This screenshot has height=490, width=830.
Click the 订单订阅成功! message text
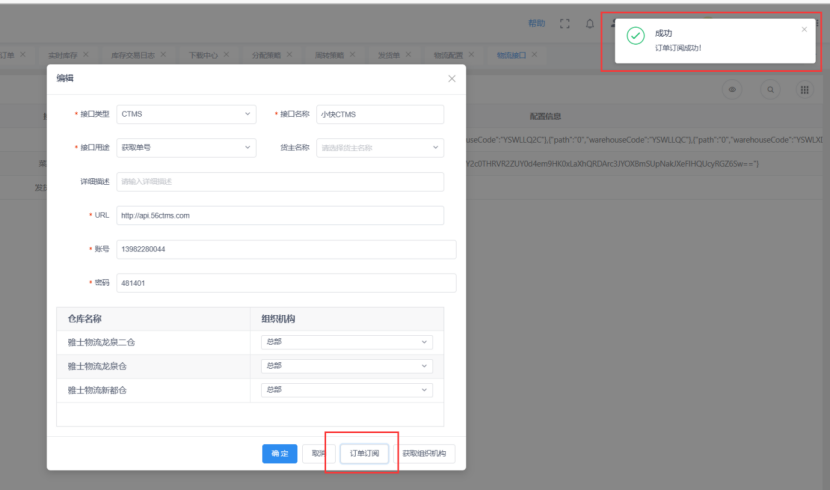[678, 48]
